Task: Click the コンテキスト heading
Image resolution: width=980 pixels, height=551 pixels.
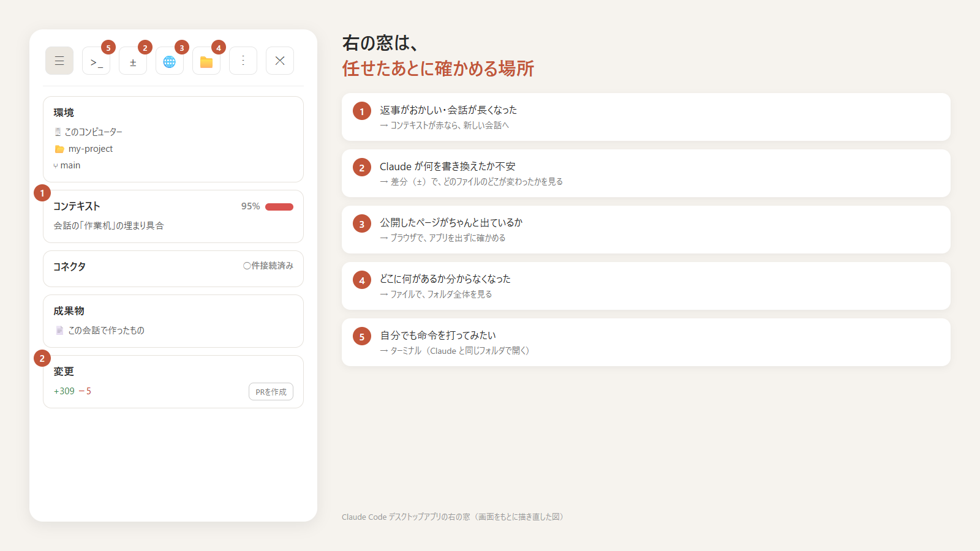Action: pyautogui.click(x=77, y=206)
